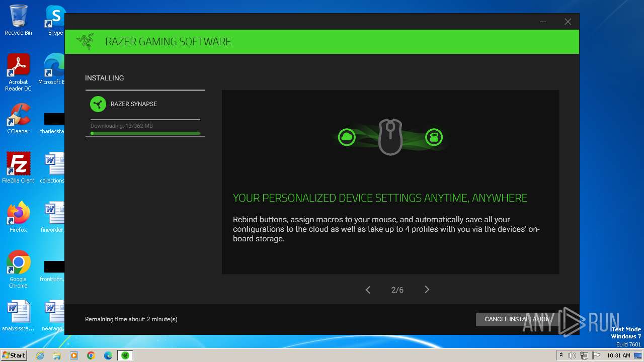Launch Internet Explorer from taskbar

[40, 355]
